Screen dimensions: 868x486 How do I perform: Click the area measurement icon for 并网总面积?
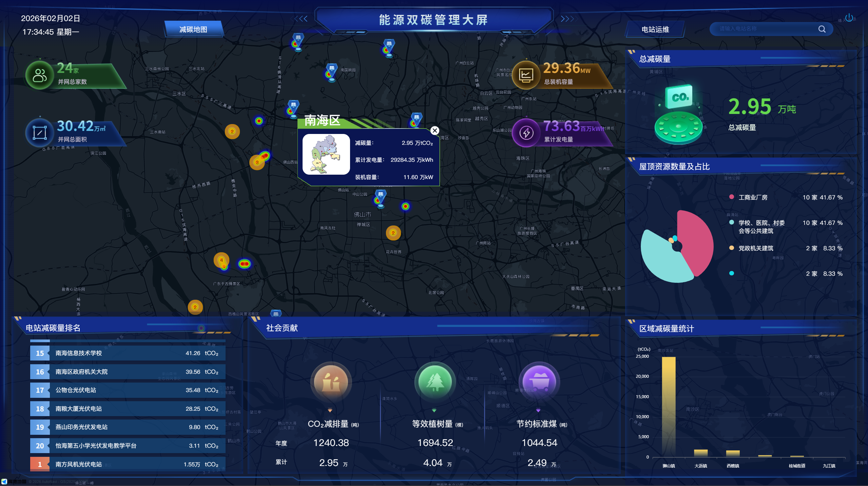[40, 133]
